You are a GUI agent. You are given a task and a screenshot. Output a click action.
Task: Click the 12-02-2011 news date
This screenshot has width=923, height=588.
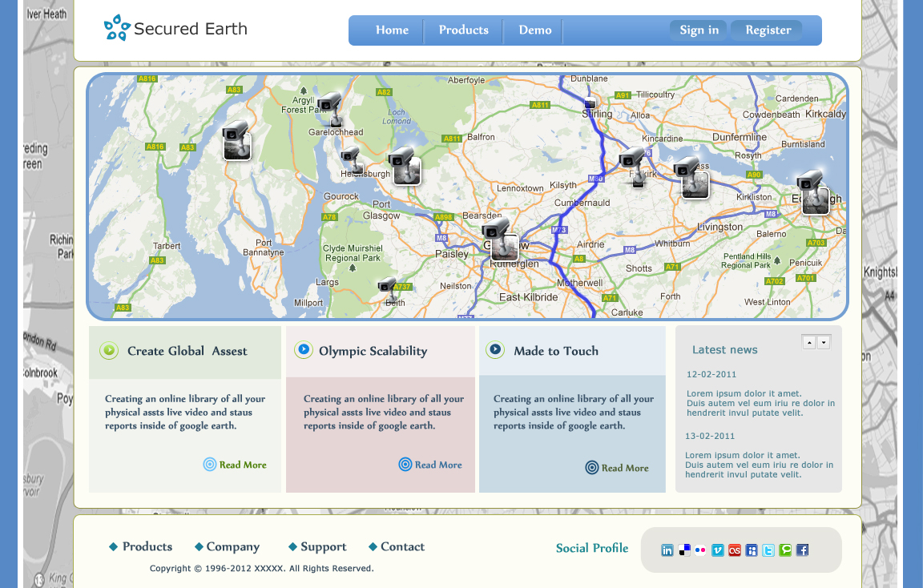coord(711,374)
